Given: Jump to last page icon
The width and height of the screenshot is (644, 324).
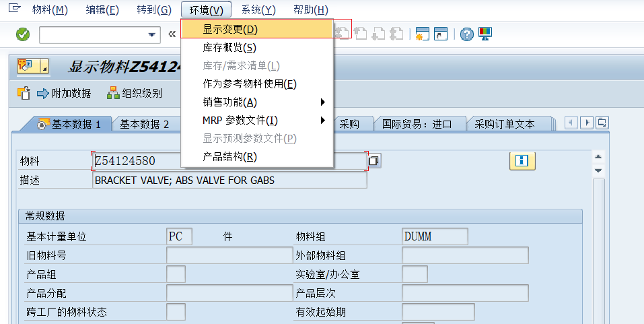Looking at the screenshot, I should point(396,34).
